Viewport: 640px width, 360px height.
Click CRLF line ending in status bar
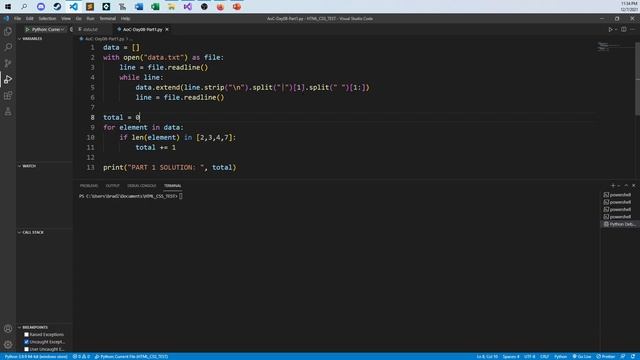544,356
